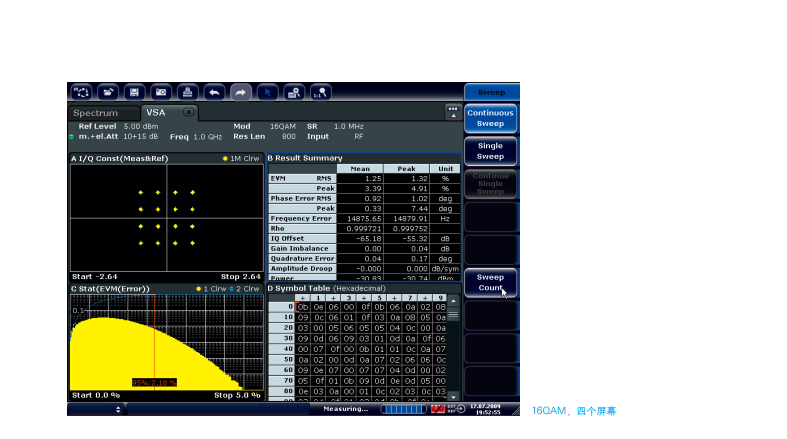Click the print icon in the toolbar
Image resolution: width=787 pixels, height=439 pixels.
pyautogui.click(x=187, y=92)
